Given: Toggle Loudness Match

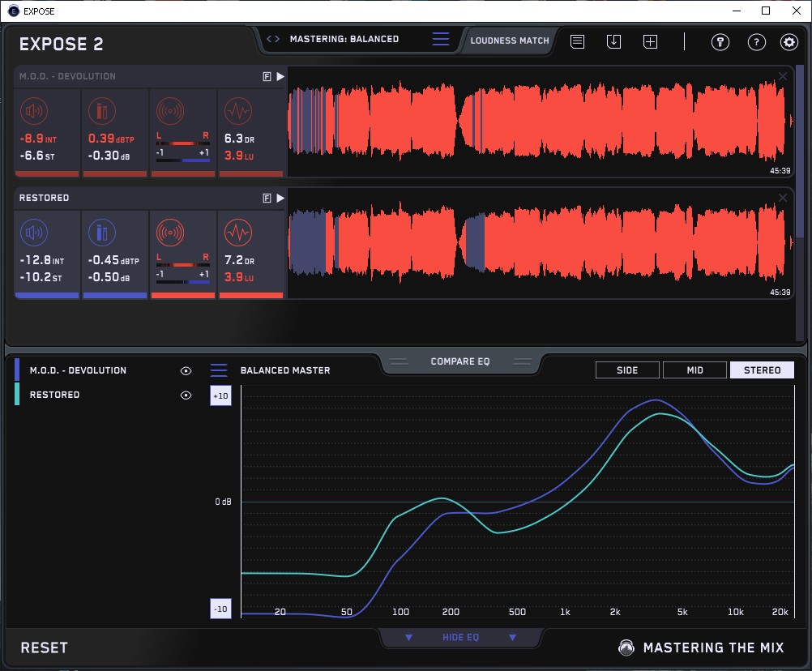Looking at the screenshot, I should pyautogui.click(x=510, y=41).
